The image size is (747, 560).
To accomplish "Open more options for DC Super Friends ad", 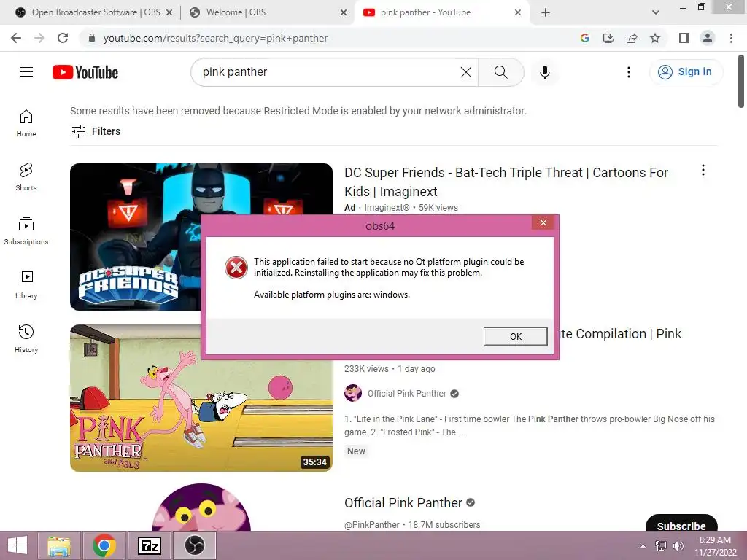I will click(703, 170).
